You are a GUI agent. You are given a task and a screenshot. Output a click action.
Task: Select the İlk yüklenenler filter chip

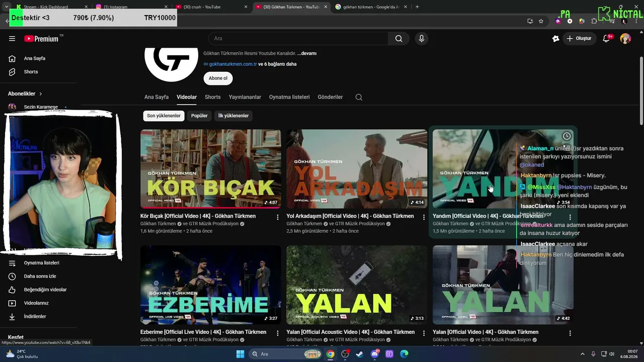tap(233, 116)
